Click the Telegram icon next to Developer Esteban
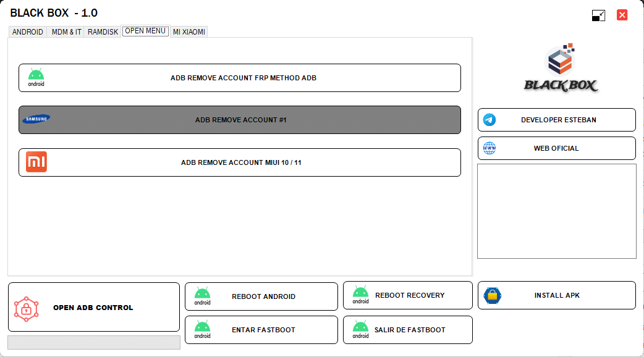The width and height of the screenshot is (644, 357). [x=489, y=119]
